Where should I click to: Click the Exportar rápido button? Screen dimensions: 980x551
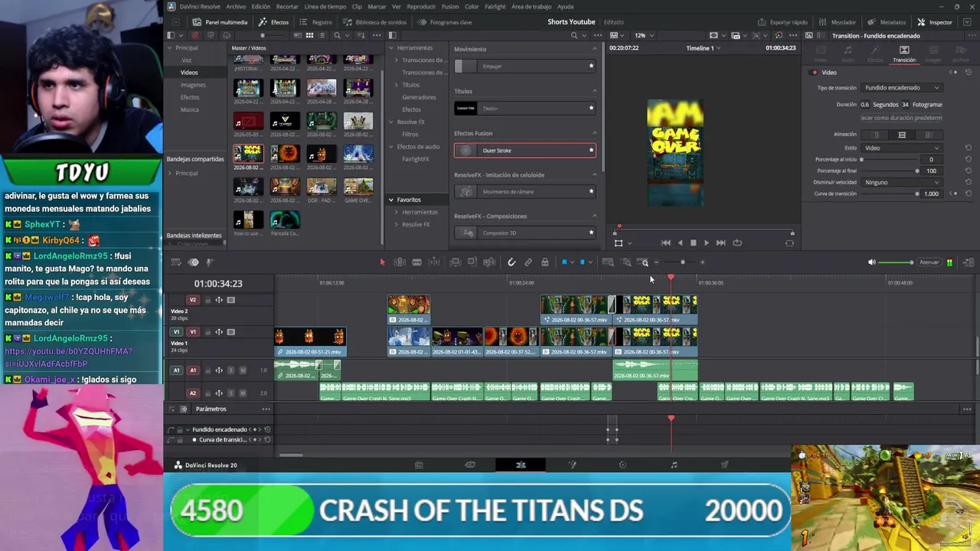(x=782, y=22)
